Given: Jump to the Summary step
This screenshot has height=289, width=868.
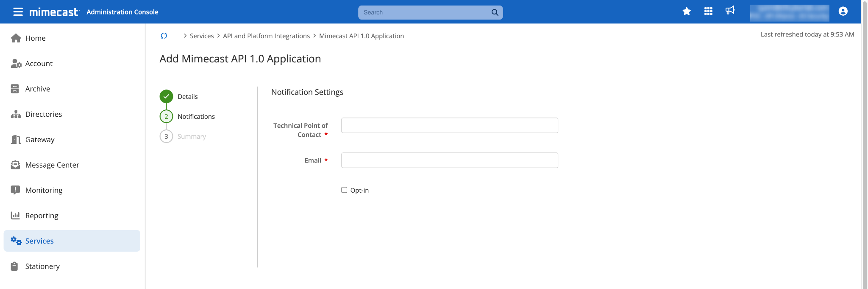Looking at the screenshot, I should 192,137.
